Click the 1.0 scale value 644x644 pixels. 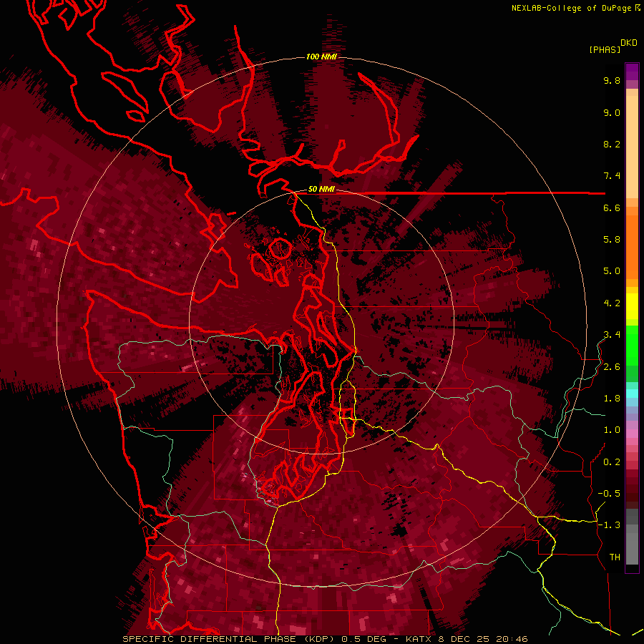pos(612,430)
